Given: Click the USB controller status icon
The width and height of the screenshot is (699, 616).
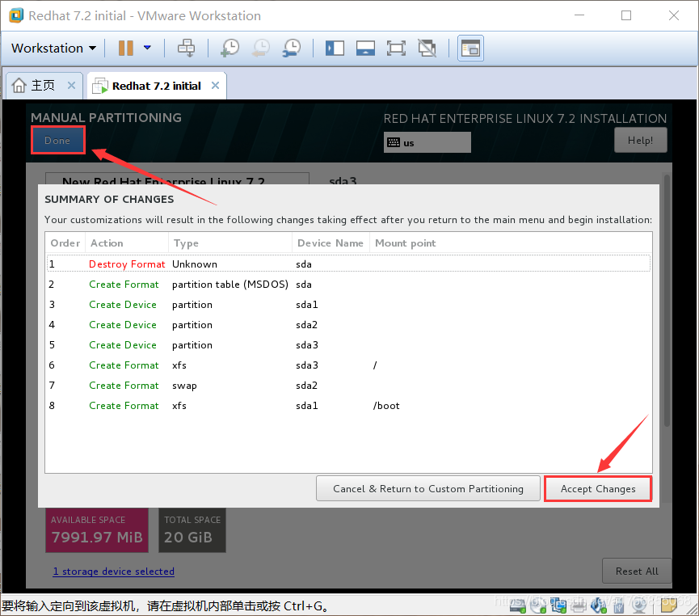Looking at the screenshot, I should pyautogui.click(x=619, y=605).
